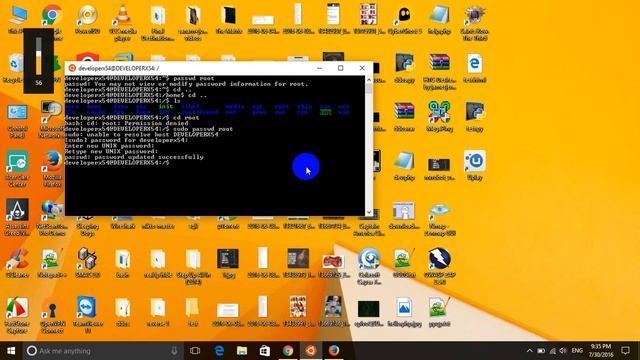Open the Action Center notifications icon
Image resolution: width=640 pixels, height=360 pixels.
(625, 351)
